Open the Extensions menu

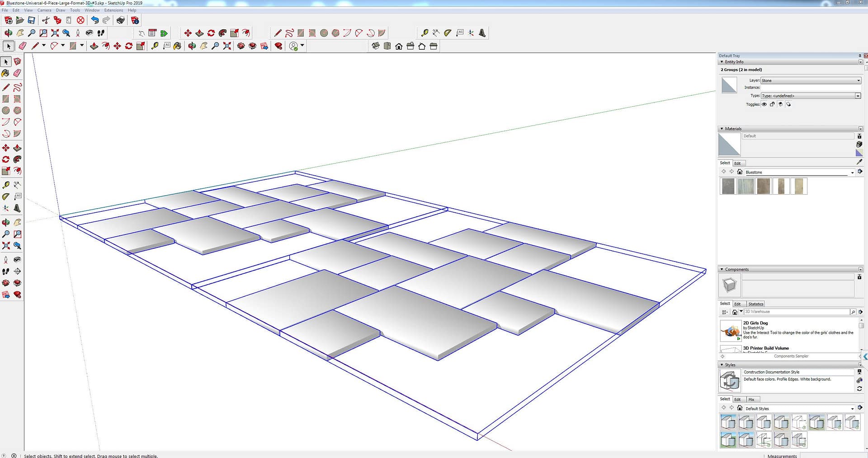point(113,10)
